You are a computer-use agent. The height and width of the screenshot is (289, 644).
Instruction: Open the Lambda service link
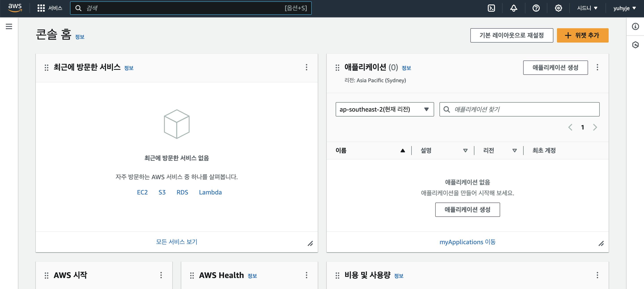tap(210, 192)
